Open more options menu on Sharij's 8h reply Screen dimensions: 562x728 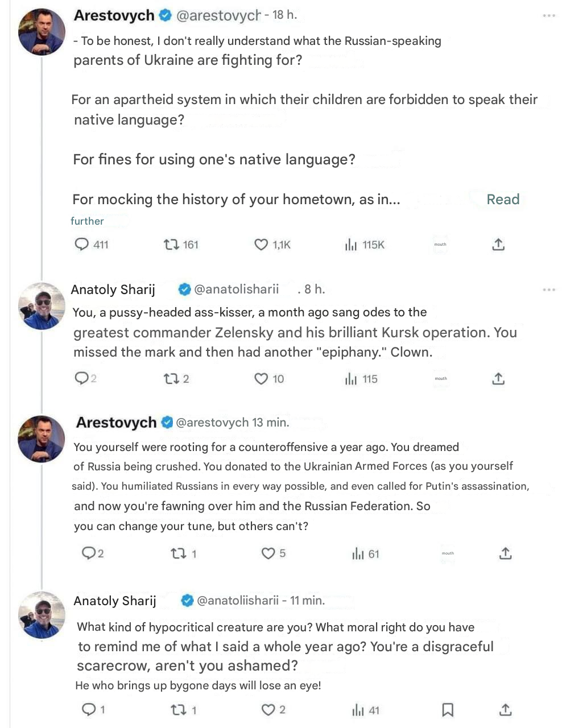548,289
